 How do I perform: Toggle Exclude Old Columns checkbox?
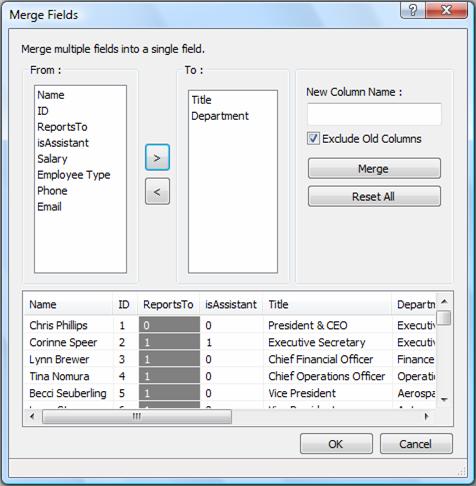tap(313, 138)
